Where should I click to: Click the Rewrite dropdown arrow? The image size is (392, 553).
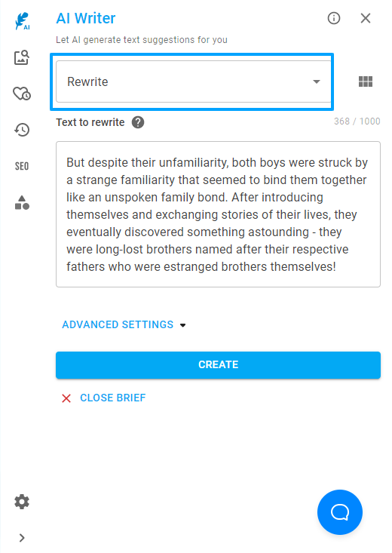point(317,81)
